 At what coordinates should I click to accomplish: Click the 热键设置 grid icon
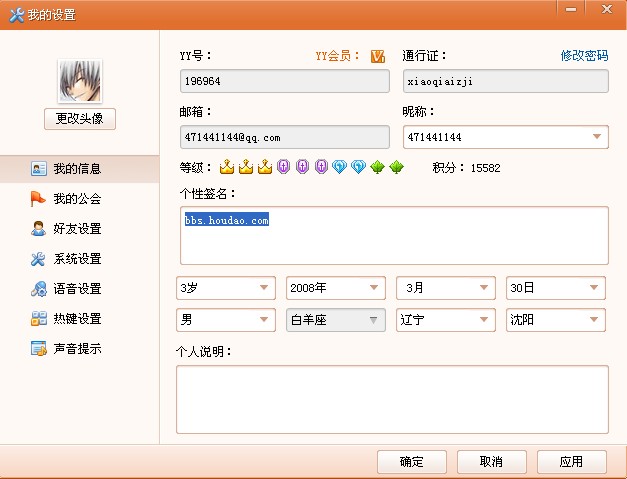(39, 319)
